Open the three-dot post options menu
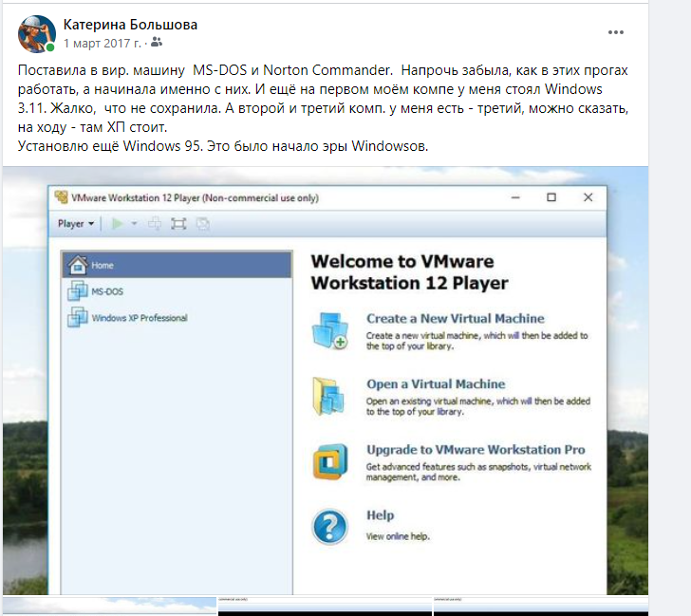Image resolution: width=691 pixels, height=616 pixels. (x=616, y=32)
